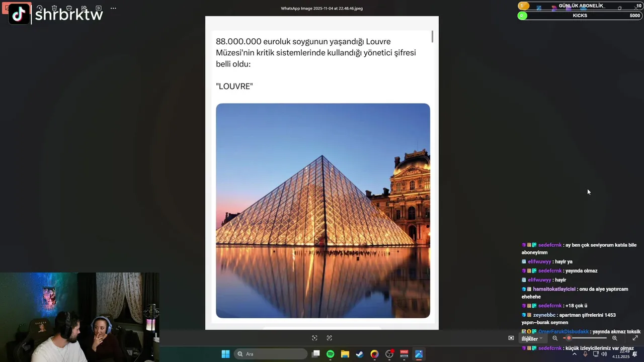
Task: Click the zoom level slider
Action: [585, 338]
